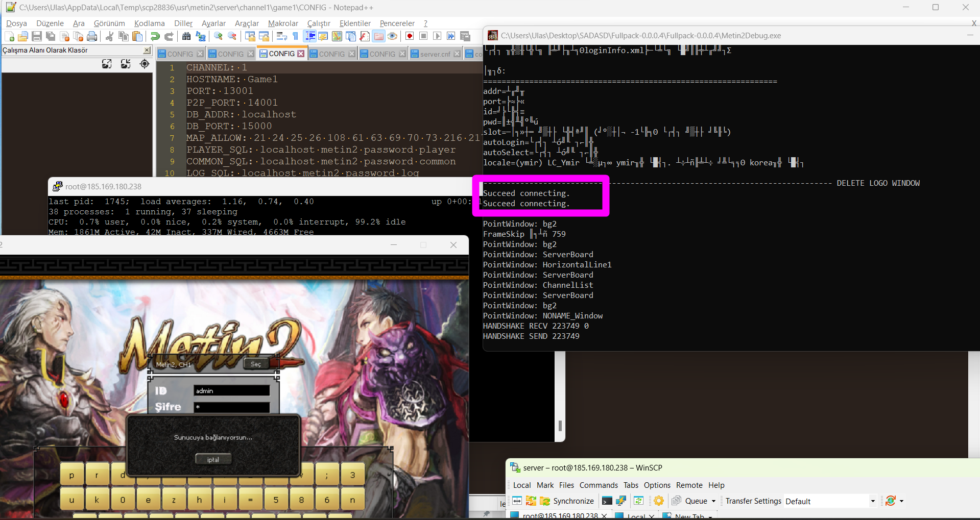The image size is (980, 520).
Task: Toggle Synchronize Vertical Scrolling button
Action: pyautogui.click(x=250, y=36)
